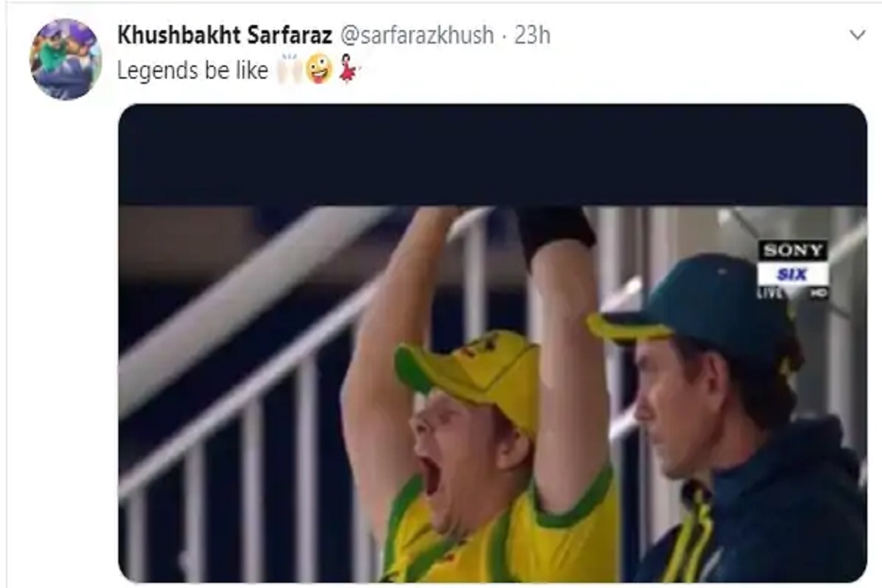Click the LIVE indicator on the broadcast
882x588 pixels.
click(x=771, y=293)
